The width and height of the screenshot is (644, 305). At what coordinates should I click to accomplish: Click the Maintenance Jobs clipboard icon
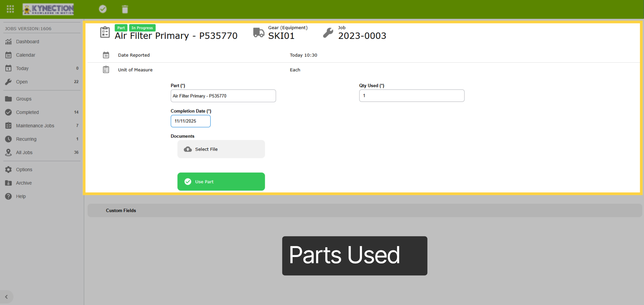[x=9, y=126]
